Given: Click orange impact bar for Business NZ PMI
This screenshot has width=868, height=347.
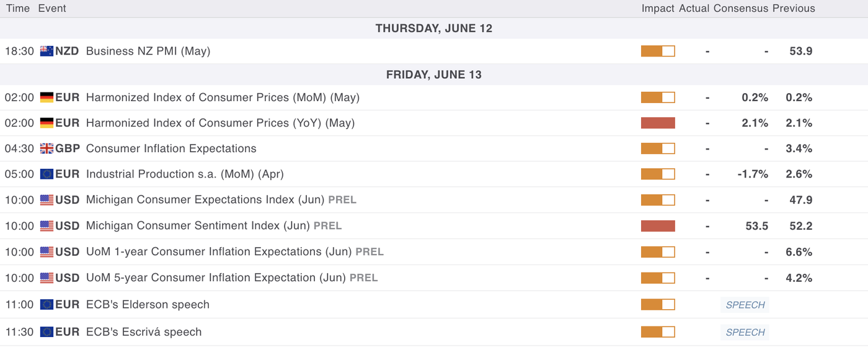Looking at the screenshot, I should [x=658, y=51].
